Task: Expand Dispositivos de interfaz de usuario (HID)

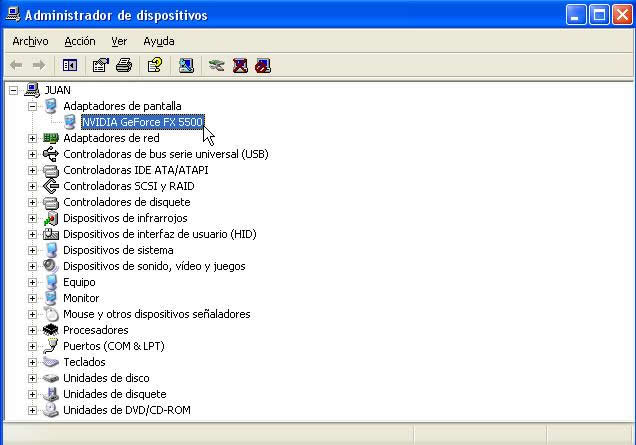Action: pos(32,234)
